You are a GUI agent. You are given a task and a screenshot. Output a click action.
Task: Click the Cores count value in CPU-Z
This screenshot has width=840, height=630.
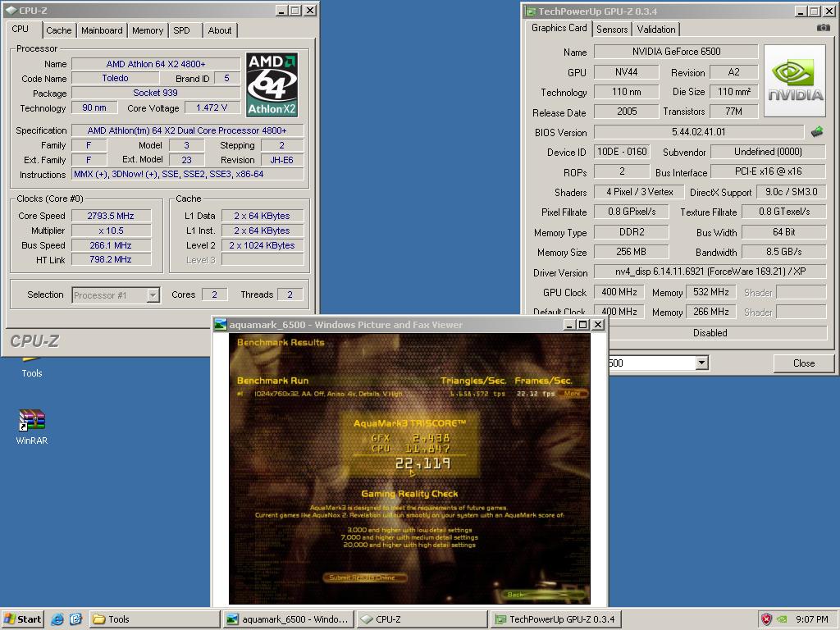coord(214,294)
